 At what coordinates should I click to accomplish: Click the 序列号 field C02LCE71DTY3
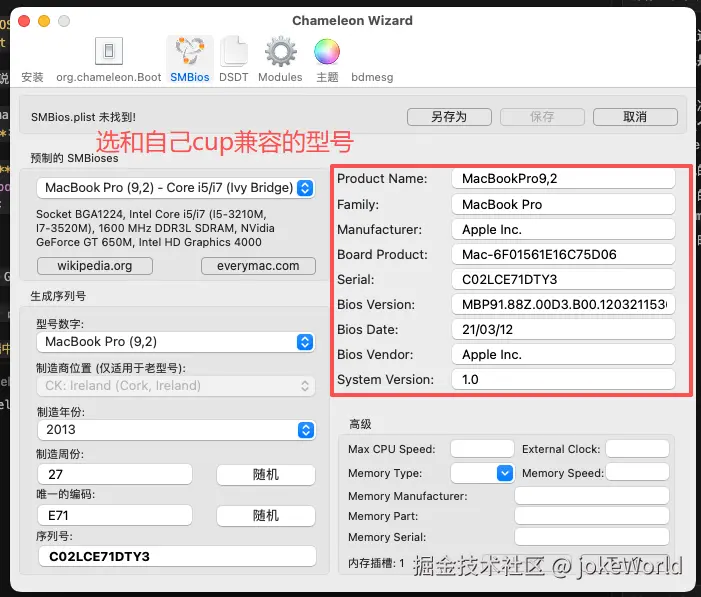click(x=177, y=556)
